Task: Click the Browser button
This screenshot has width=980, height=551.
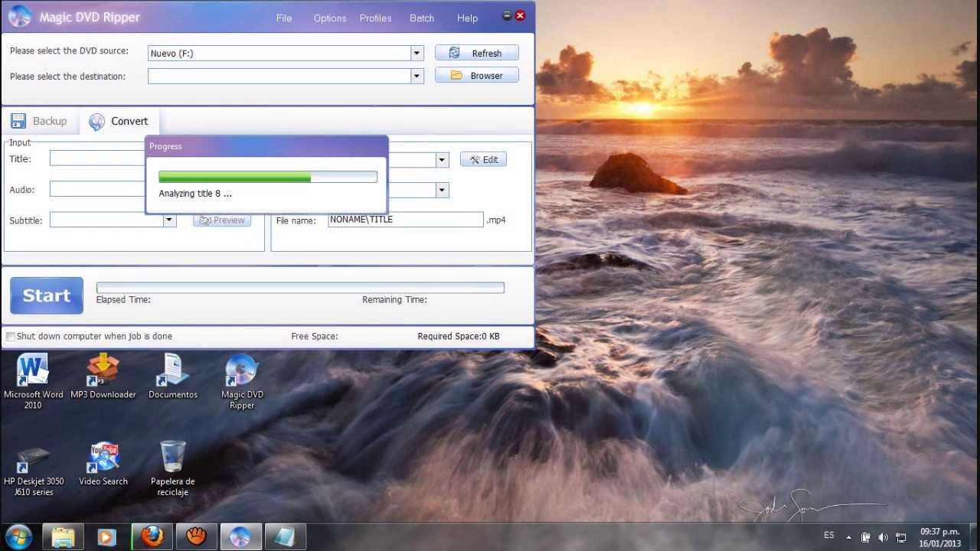Action: point(477,75)
